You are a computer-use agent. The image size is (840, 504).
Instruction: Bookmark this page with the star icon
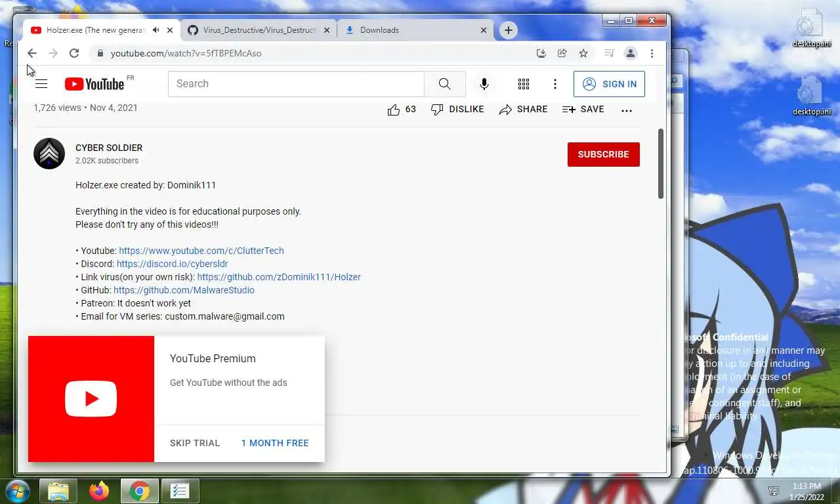[583, 53]
